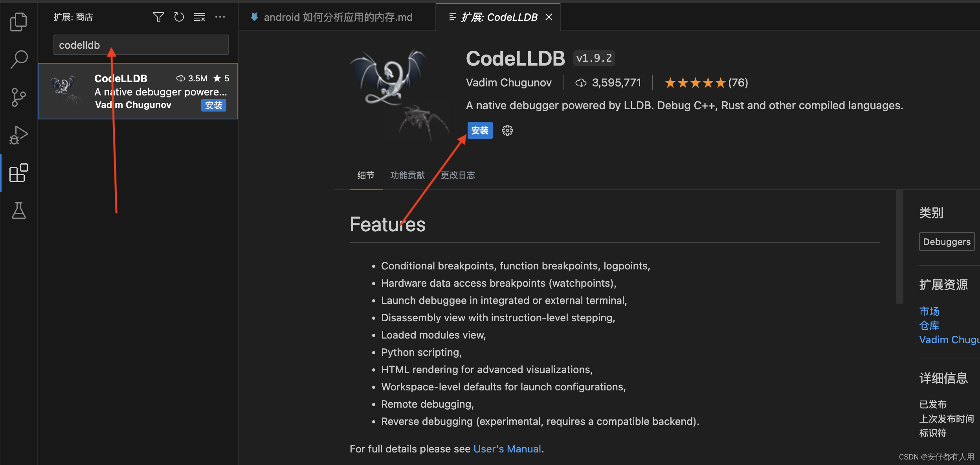Open the Vadim Chugunov resource link in sidebar
Screen dimensions: 980x465
tap(949, 340)
